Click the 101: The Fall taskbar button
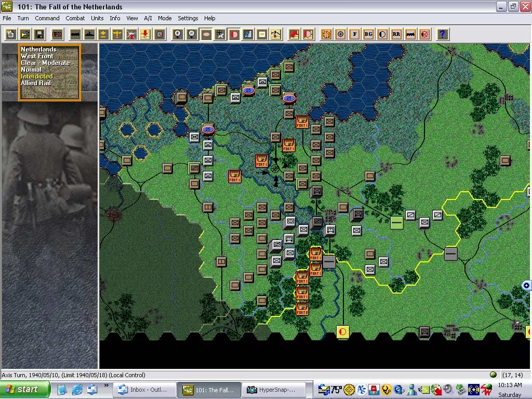Viewport: 532px width, 399px height. 209,390
